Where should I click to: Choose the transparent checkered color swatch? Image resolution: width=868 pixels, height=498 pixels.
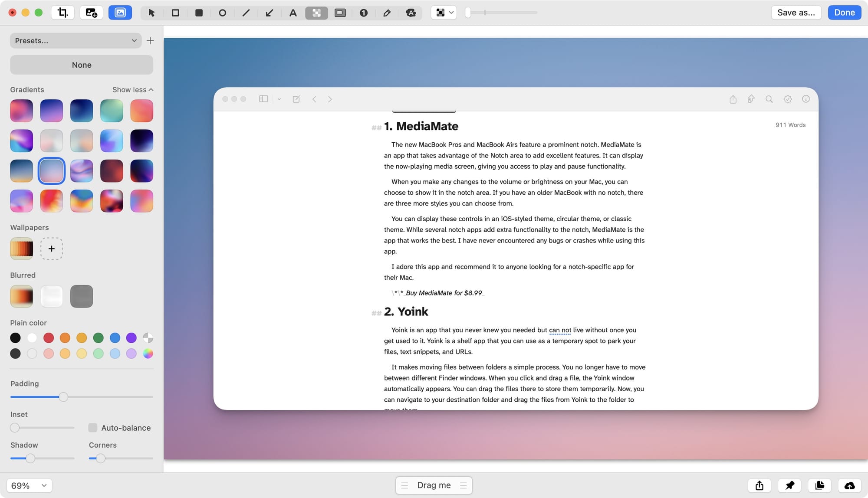(x=148, y=337)
